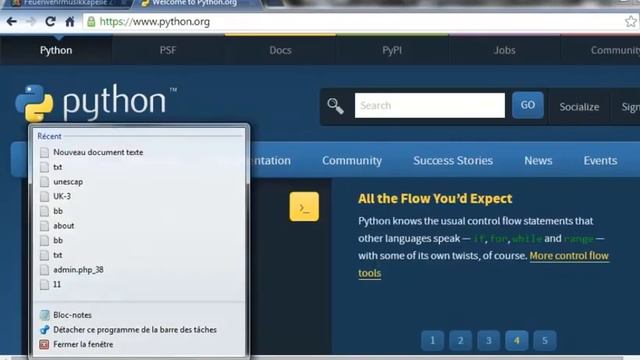Screen dimensions: 640x360
Task: Bookmark page with star icon
Action: click(x=631, y=21)
